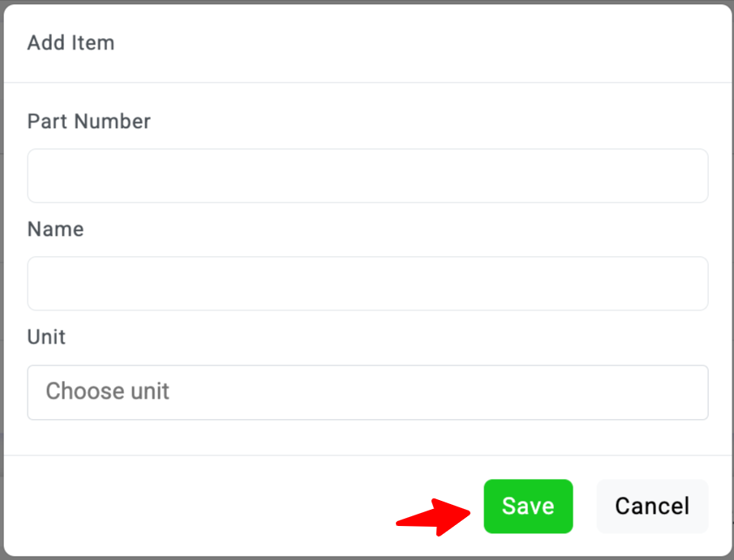Click the Add Item header bar
Image resolution: width=734 pixels, height=560 pixels.
[x=367, y=43]
